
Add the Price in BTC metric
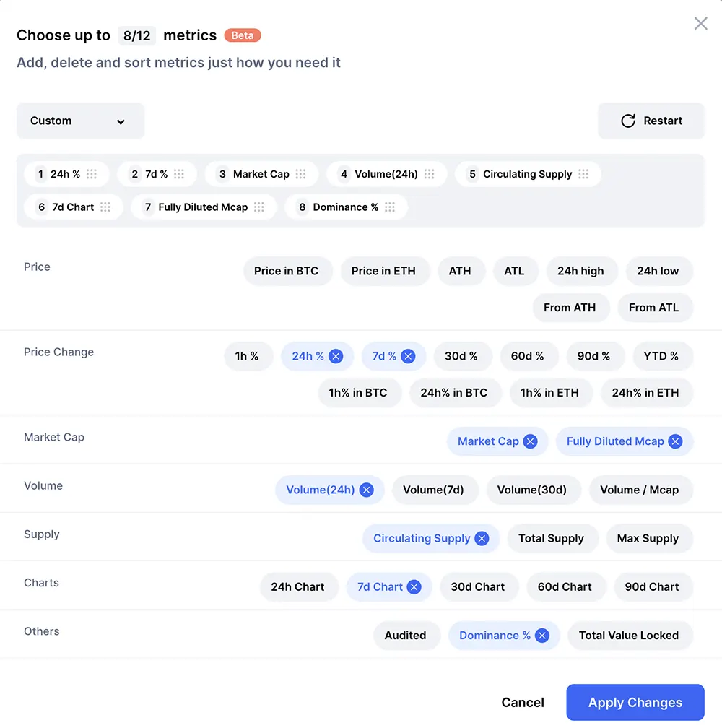287,271
